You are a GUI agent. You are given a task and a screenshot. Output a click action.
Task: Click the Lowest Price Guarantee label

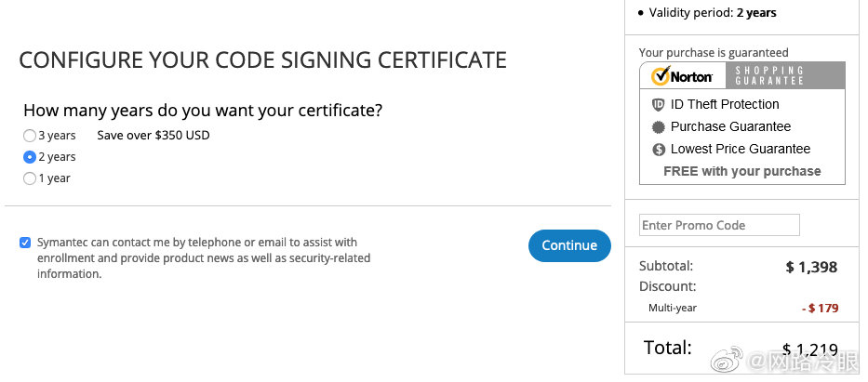(740, 149)
